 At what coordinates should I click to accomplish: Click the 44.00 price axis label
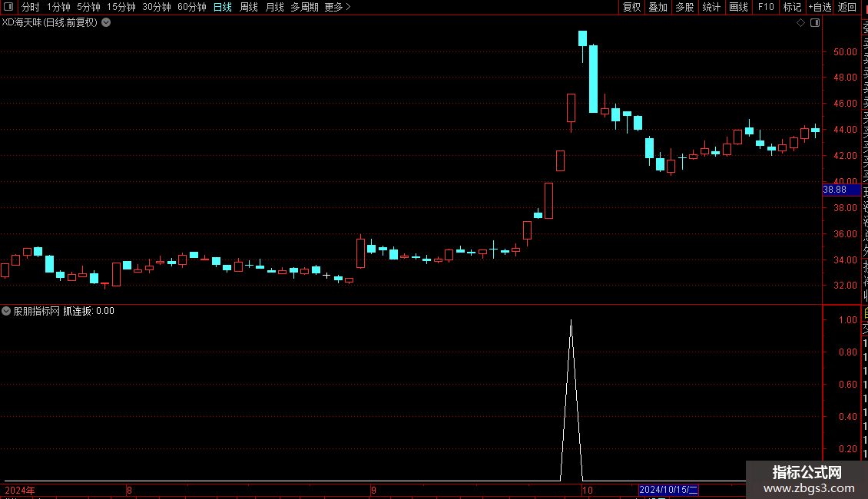point(845,130)
